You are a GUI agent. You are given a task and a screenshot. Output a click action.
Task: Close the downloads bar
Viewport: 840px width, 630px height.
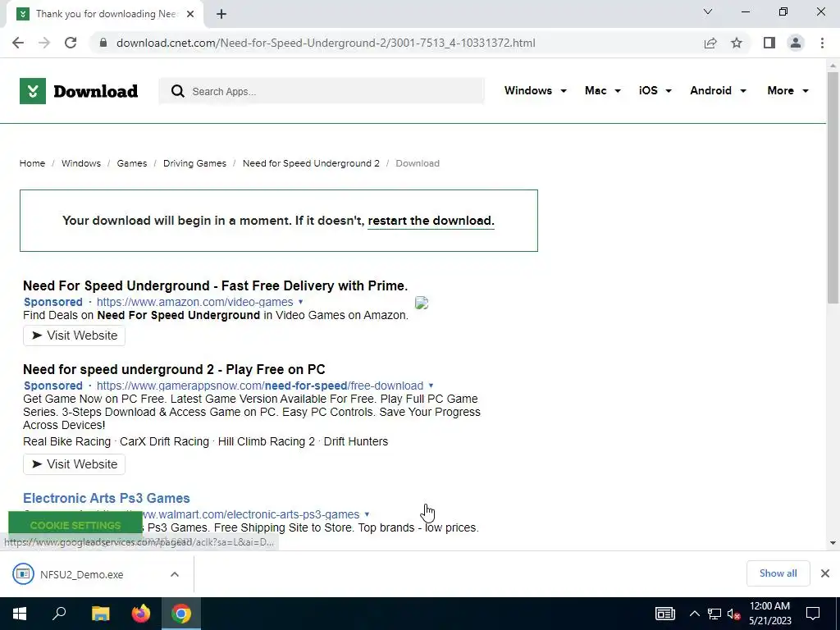[x=825, y=573]
